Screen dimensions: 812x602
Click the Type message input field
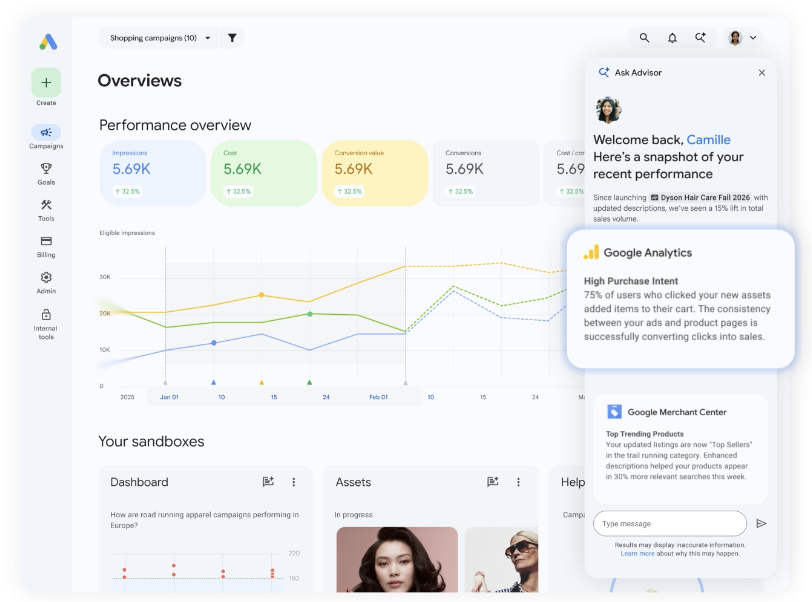pos(670,523)
